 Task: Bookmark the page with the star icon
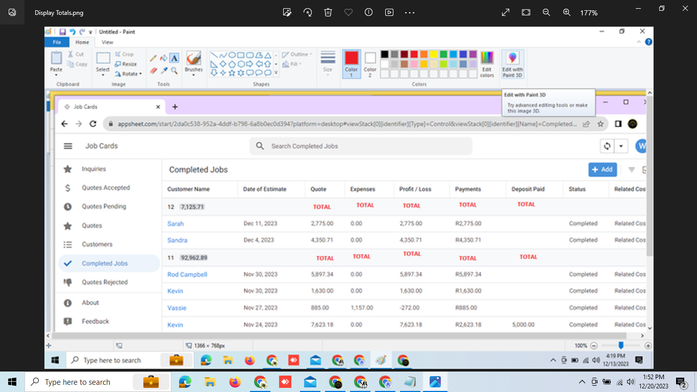[601, 124]
